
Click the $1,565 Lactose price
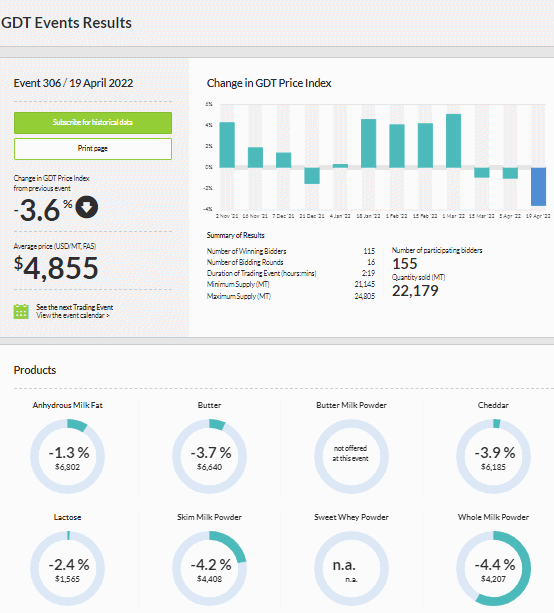click(x=67, y=579)
